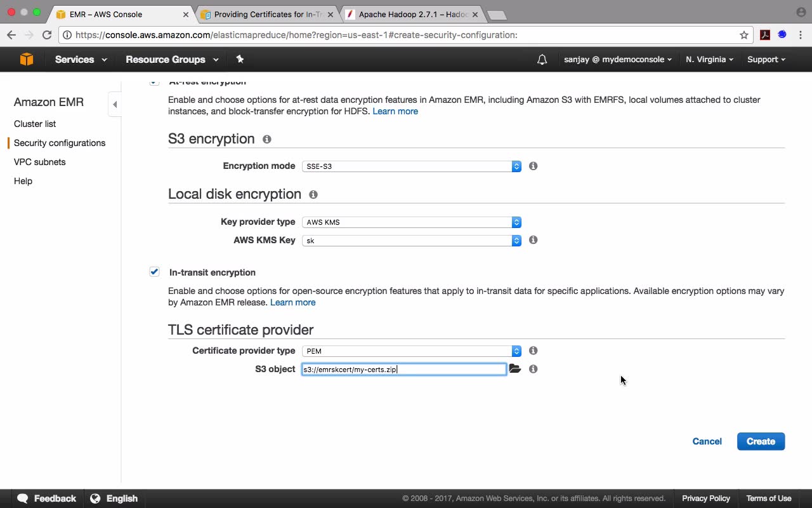Open the Certificate provider type PEM dropdown

point(412,351)
